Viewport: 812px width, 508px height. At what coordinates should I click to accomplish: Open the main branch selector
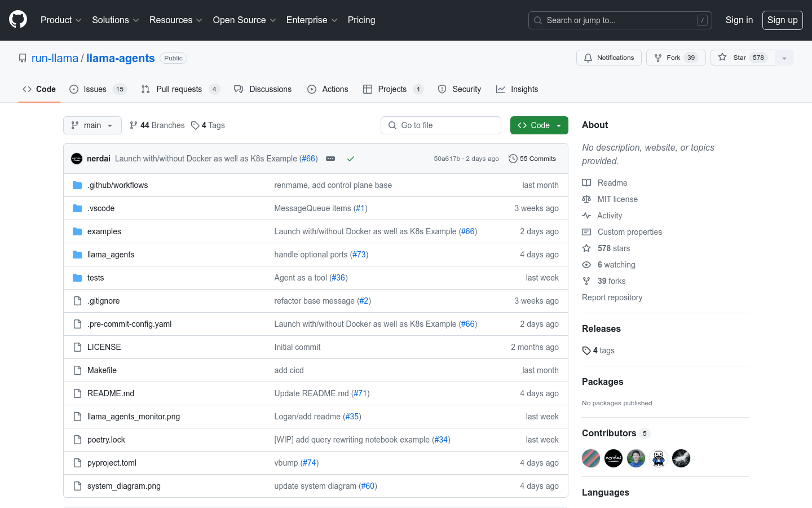tap(92, 125)
